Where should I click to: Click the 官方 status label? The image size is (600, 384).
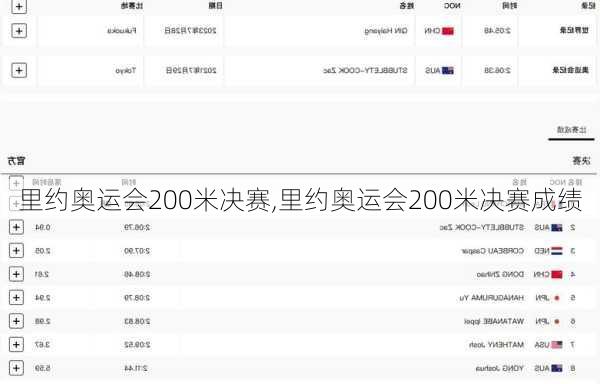pyautogui.click(x=16, y=161)
